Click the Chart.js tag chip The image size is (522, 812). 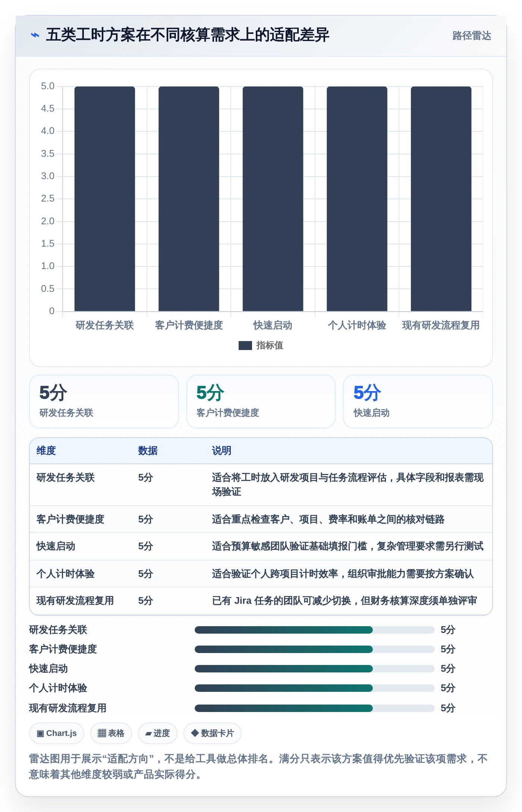(57, 733)
